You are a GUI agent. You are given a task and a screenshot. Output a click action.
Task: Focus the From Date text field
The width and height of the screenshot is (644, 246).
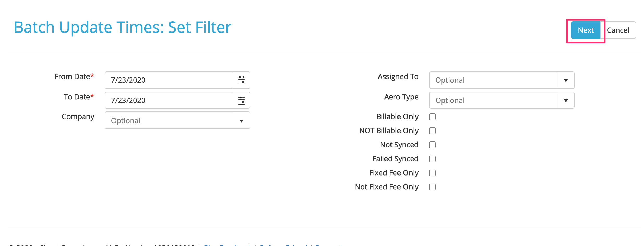coord(169,80)
